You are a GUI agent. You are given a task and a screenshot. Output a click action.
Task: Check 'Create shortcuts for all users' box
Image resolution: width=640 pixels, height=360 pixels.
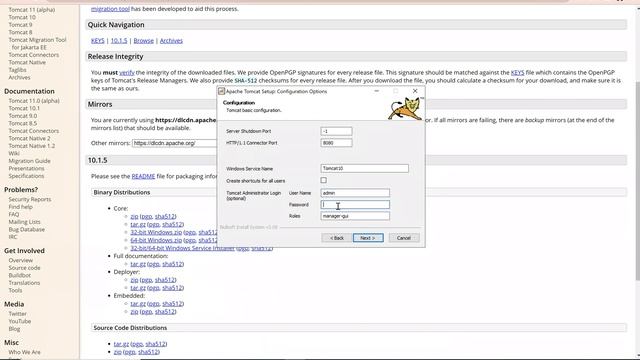pyautogui.click(x=324, y=180)
